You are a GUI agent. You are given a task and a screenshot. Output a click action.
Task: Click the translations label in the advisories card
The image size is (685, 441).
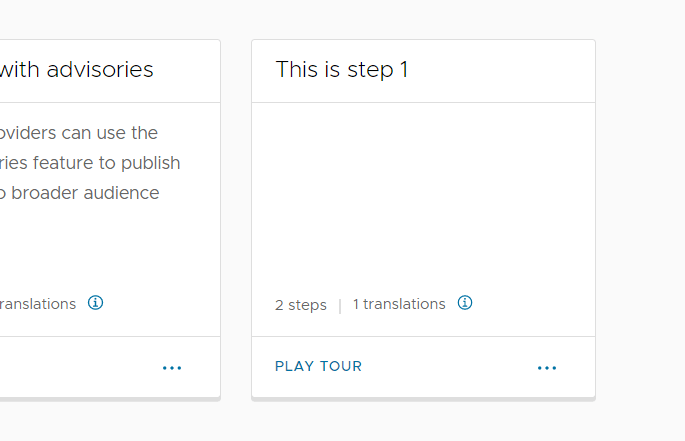pyautogui.click(x=38, y=304)
